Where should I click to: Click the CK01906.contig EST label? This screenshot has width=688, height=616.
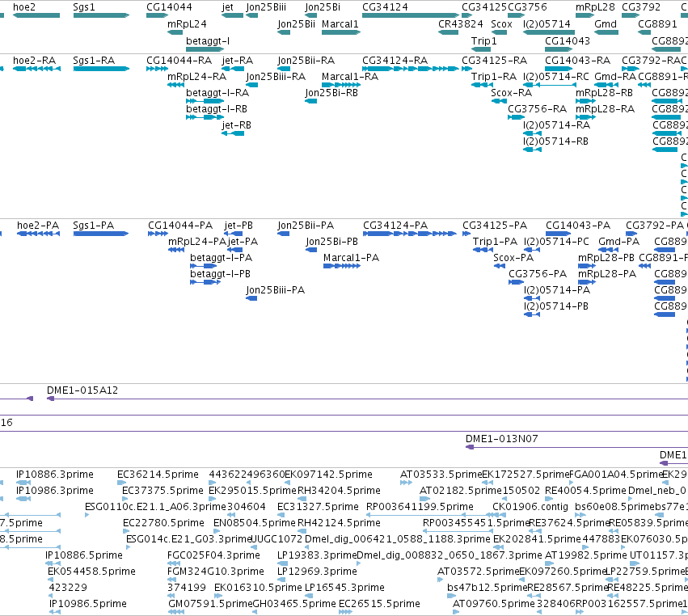(x=530, y=506)
